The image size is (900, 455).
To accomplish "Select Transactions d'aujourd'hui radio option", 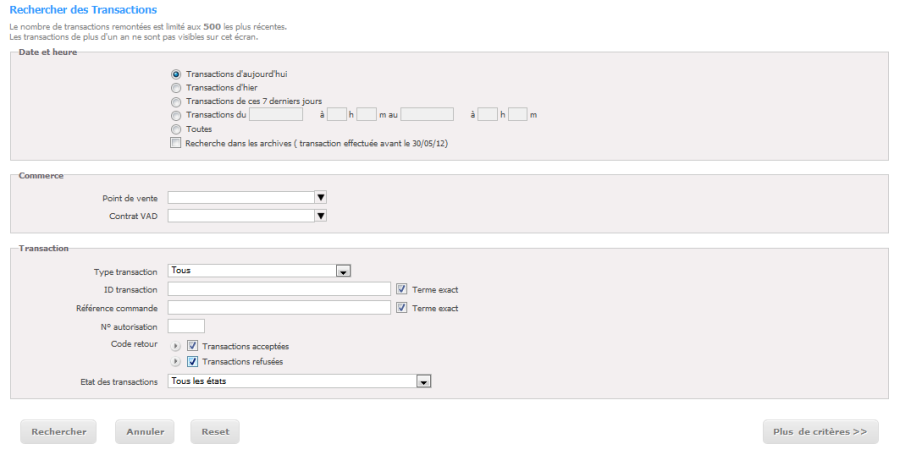I will click(x=176, y=75).
